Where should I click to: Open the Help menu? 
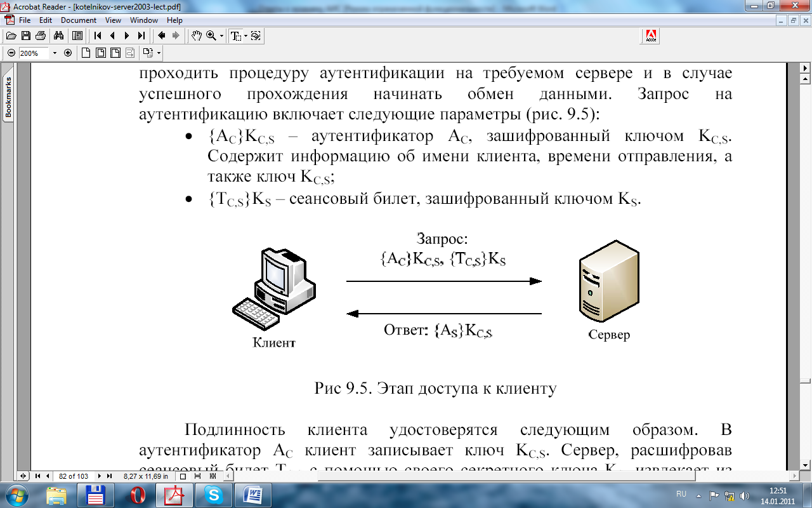pyautogui.click(x=174, y=20)
